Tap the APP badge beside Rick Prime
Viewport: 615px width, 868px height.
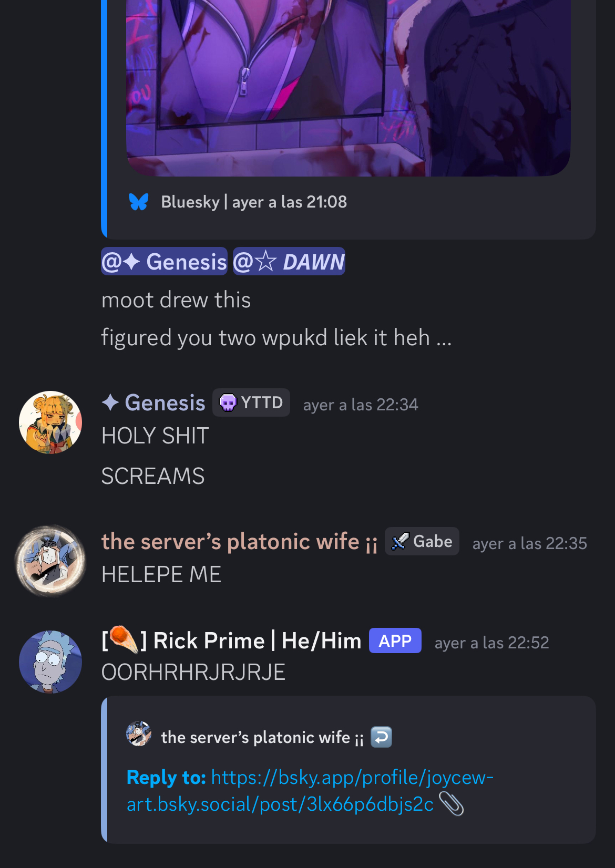[395, 640]
